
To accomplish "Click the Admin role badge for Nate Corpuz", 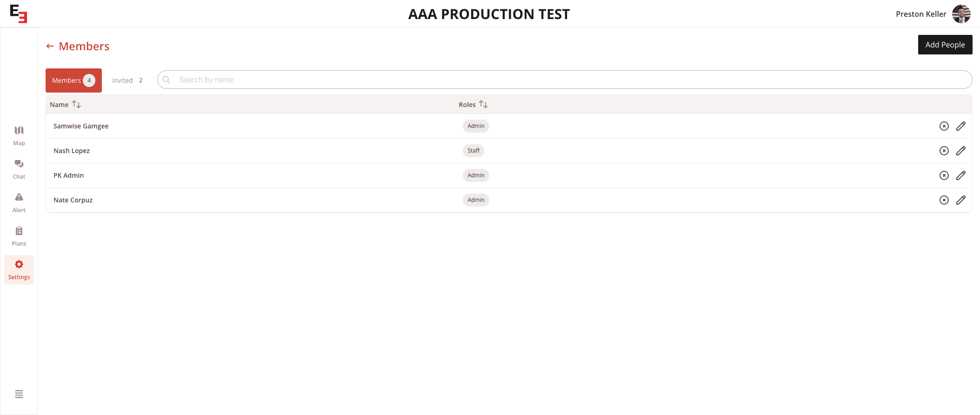I will (x=476, y=200).
